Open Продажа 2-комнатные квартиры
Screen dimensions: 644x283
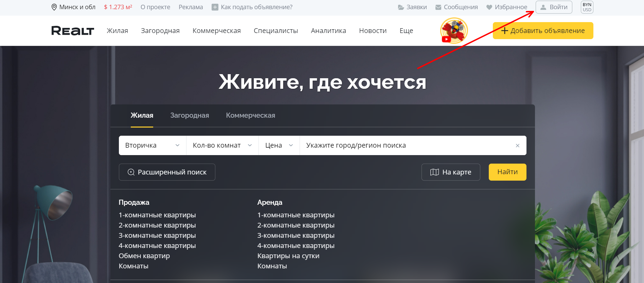157,225
